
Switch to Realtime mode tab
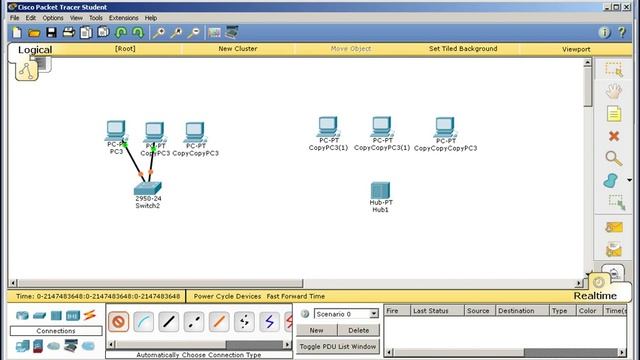(x=595, y=296)
